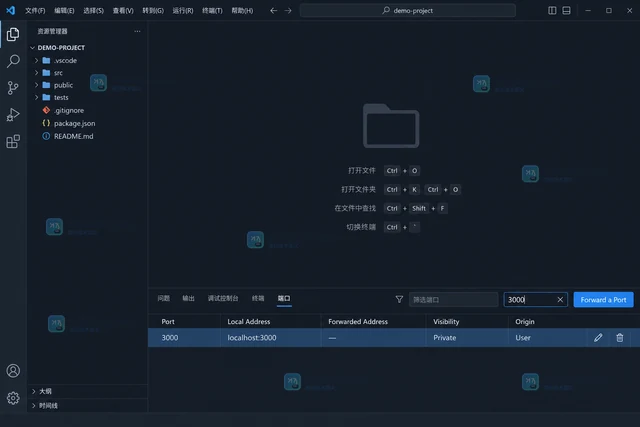Open the .gitignore file
Image resolution: width=640 pixels, height=427 pixels.
pyautogui.click(x=69, y=110)
